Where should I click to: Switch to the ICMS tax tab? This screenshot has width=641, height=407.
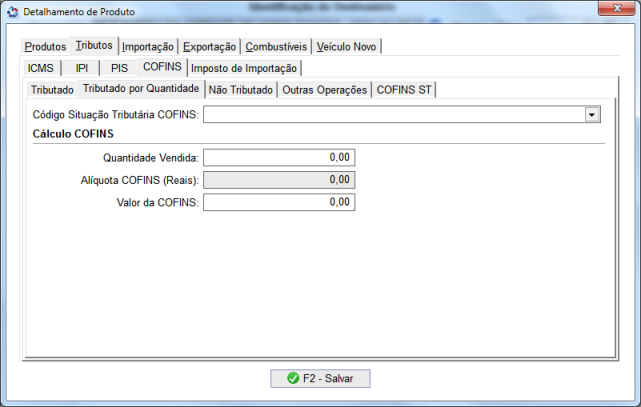[40, 68]
